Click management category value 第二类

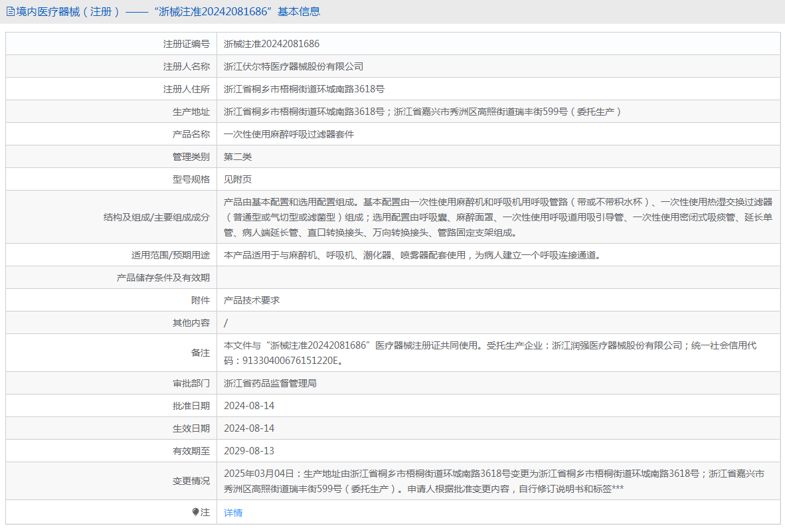tap(238, 157)
